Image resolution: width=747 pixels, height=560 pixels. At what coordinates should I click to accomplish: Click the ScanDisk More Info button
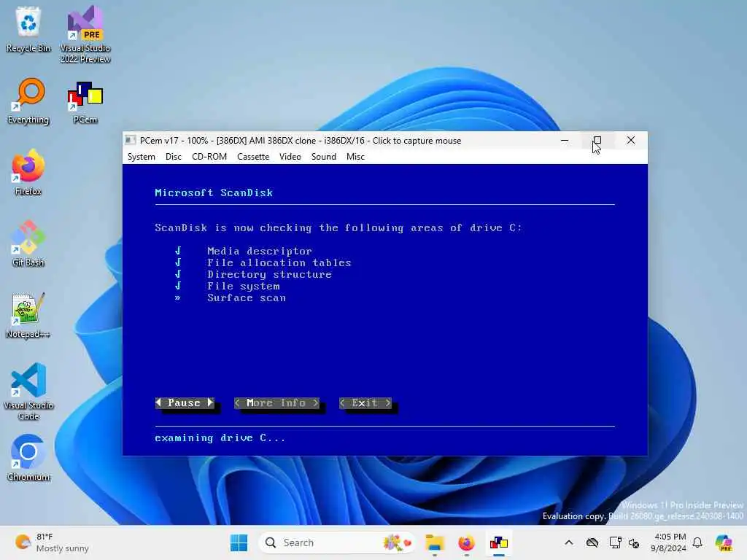click(276, 402)
